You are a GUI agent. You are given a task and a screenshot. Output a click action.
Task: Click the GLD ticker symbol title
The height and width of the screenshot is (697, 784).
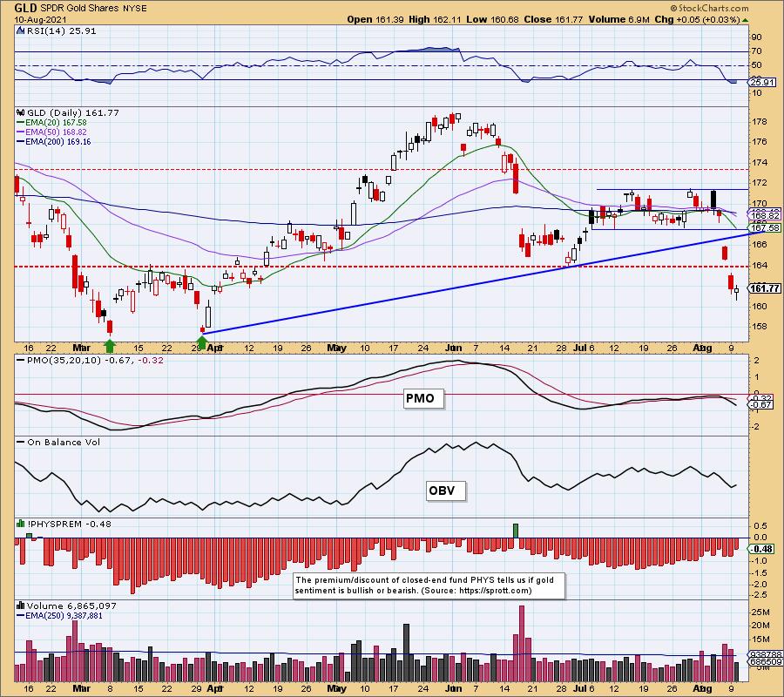[25, 8]
